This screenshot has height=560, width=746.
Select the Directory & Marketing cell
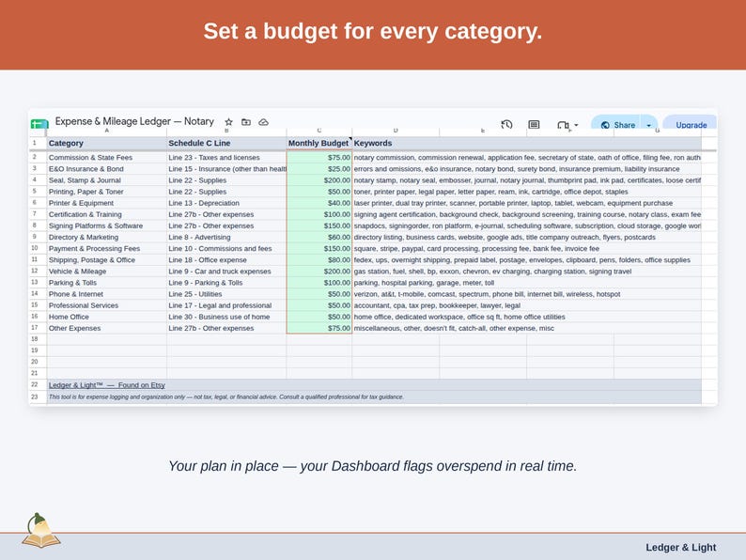coord(107,238)
